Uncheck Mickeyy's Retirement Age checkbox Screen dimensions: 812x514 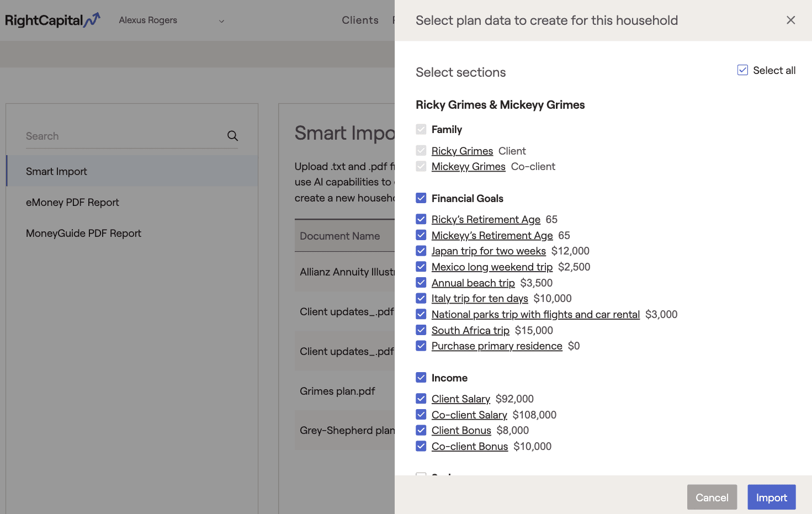(x=421, y=235)
